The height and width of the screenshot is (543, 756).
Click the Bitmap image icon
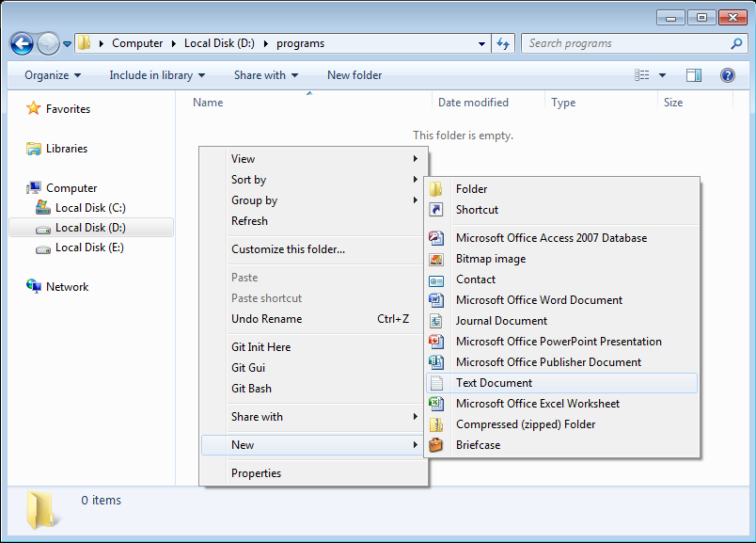pyautogui.click(x=436, y=259)
